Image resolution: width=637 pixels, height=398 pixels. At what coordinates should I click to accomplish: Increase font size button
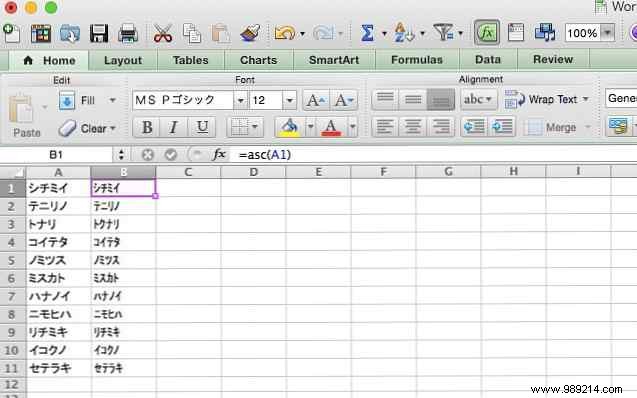click(316, 100)
